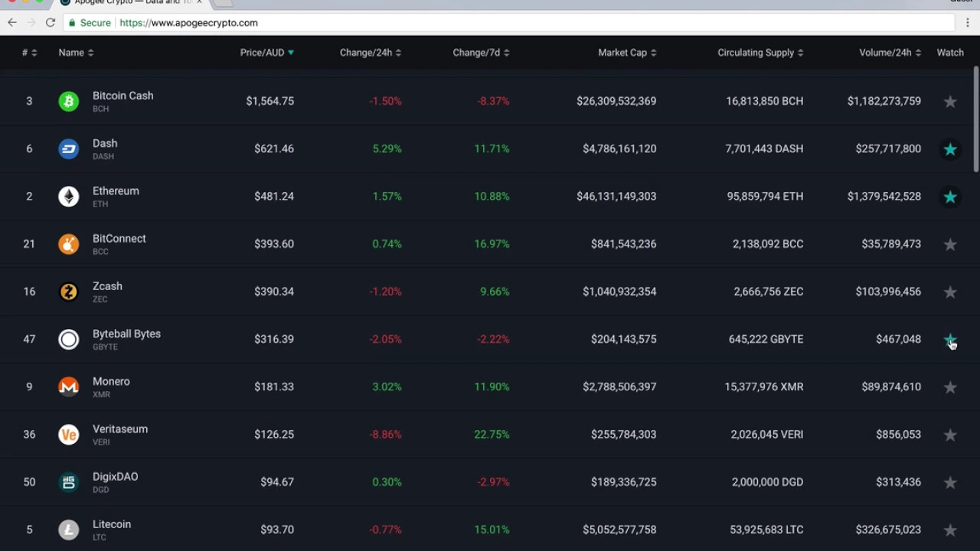
Task: Open the Zcash name link
Action: [107, 286]
